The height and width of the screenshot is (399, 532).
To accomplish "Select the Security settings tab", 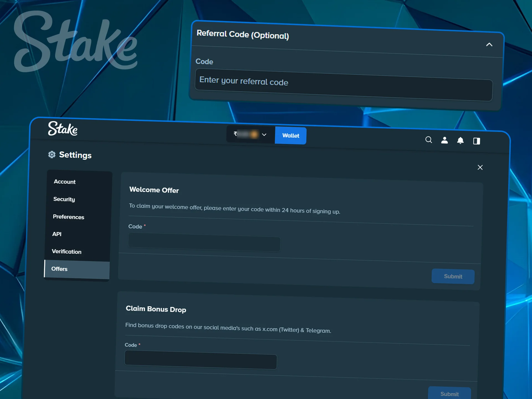I will tap(64, 199).
